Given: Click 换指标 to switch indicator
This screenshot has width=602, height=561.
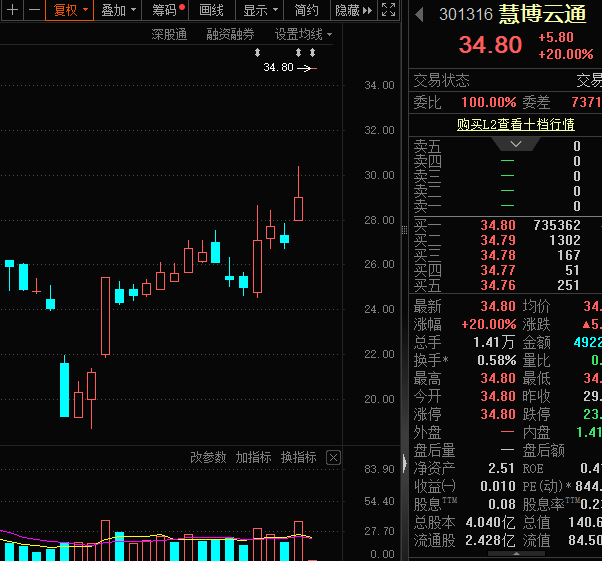Looking at the screenshot, I should coord(299,457).
